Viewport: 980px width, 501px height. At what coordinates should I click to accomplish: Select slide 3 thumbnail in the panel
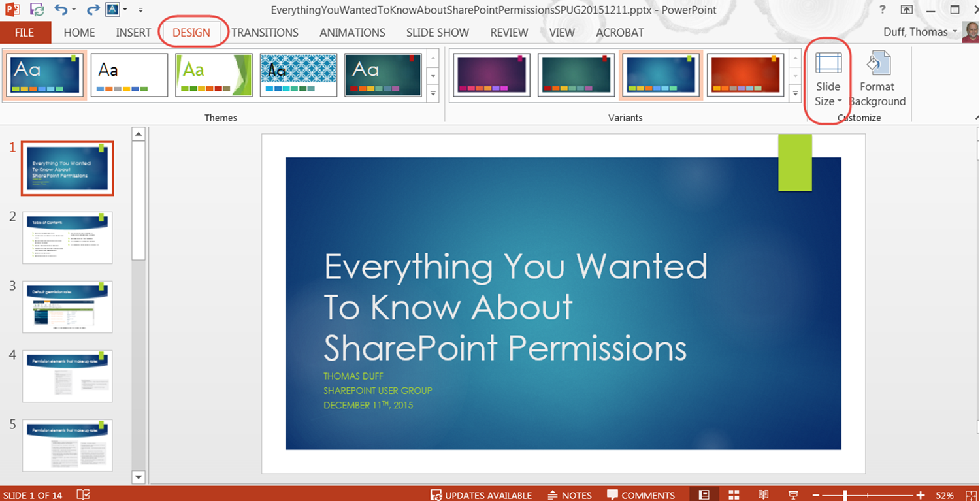[x=67, y=307]
